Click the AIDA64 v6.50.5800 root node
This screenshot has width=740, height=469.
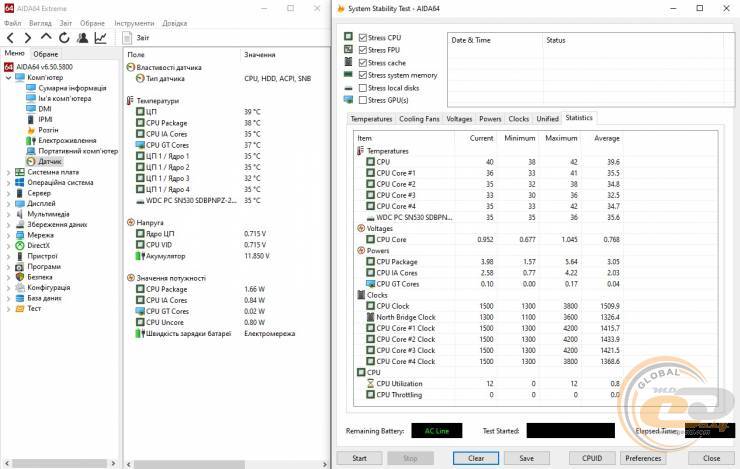(x=44, y=67)
